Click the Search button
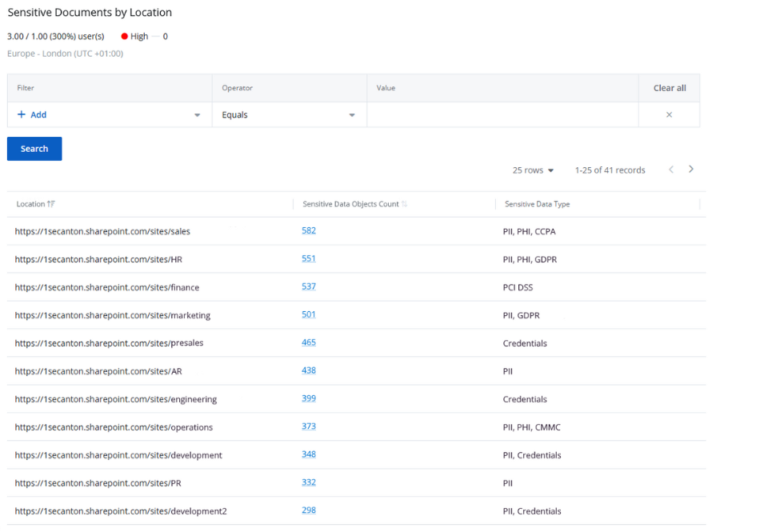 tap(34, 149)
